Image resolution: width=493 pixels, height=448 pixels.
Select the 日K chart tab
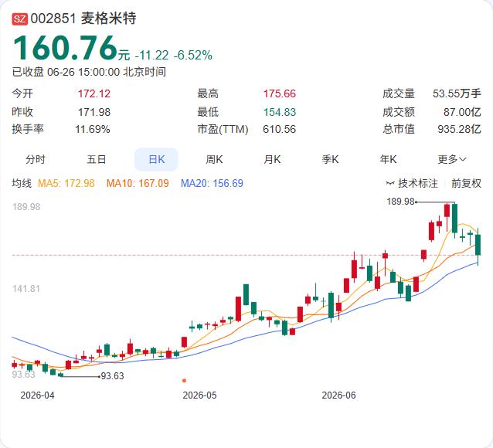coord(156,159)
